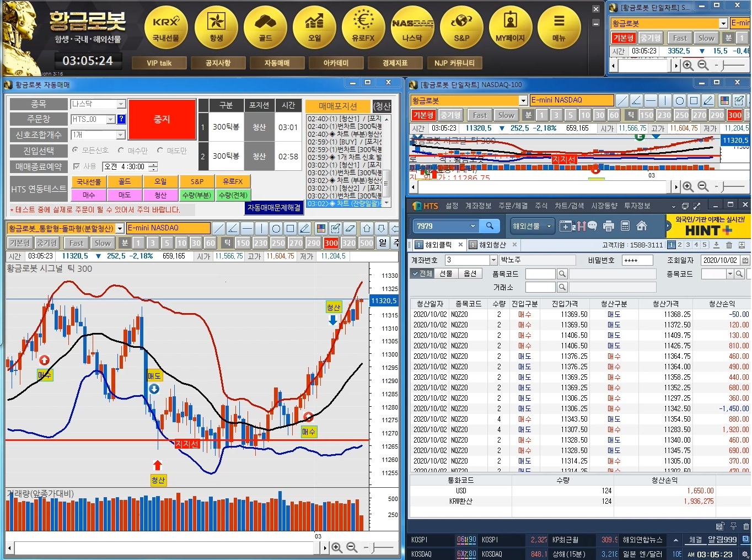This screenshot has height=560, width=752.
Task: Open the 투자정보 menu in HTS
Action: tap(637, 206)
